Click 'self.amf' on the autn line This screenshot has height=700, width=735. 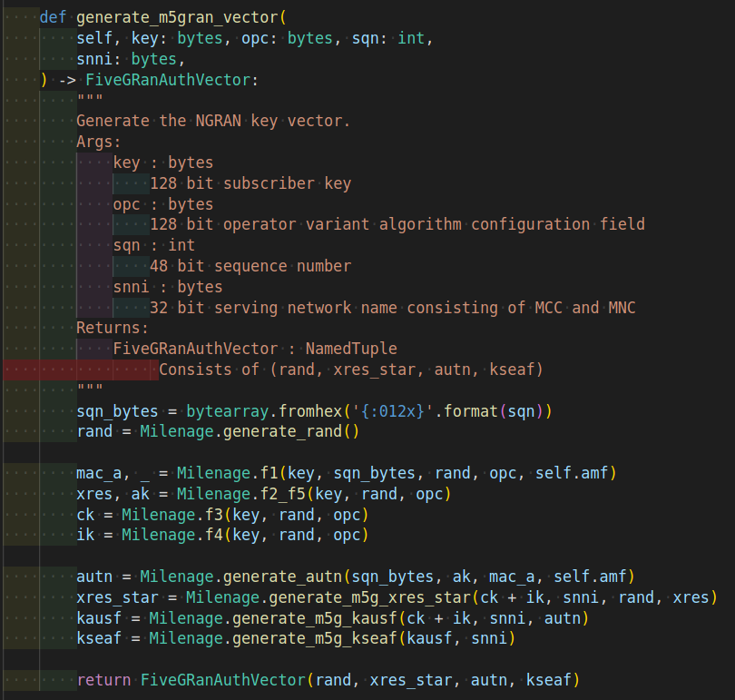590,577
